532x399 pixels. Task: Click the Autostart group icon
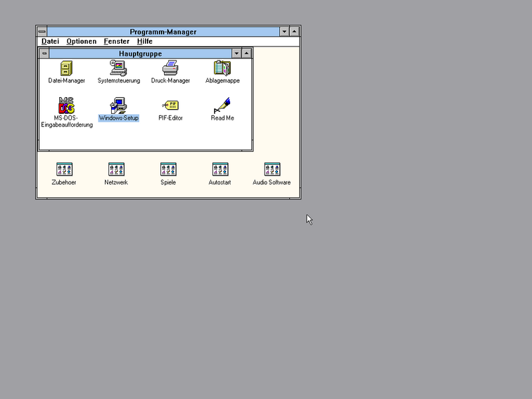point(220,170)
